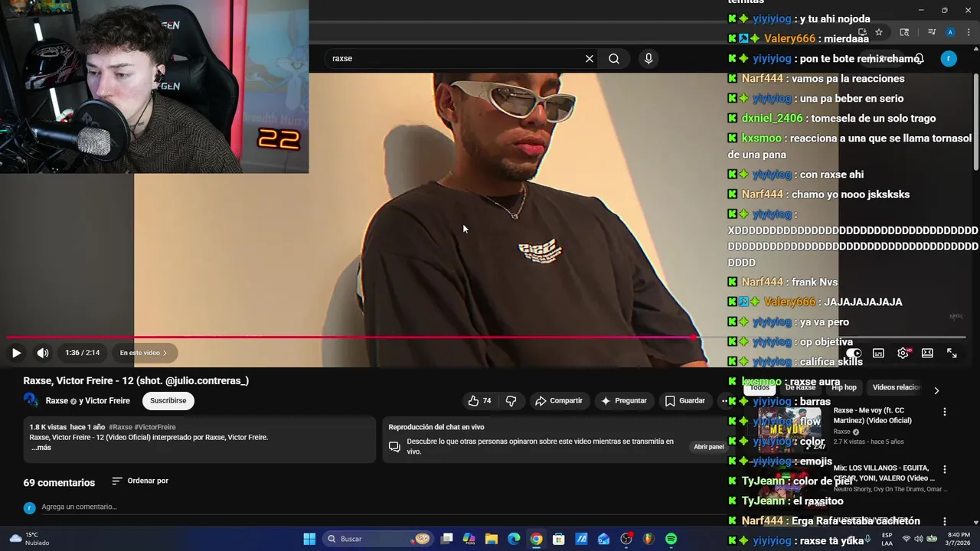Show more filter chips with the right arrow

tap(936, 390)
